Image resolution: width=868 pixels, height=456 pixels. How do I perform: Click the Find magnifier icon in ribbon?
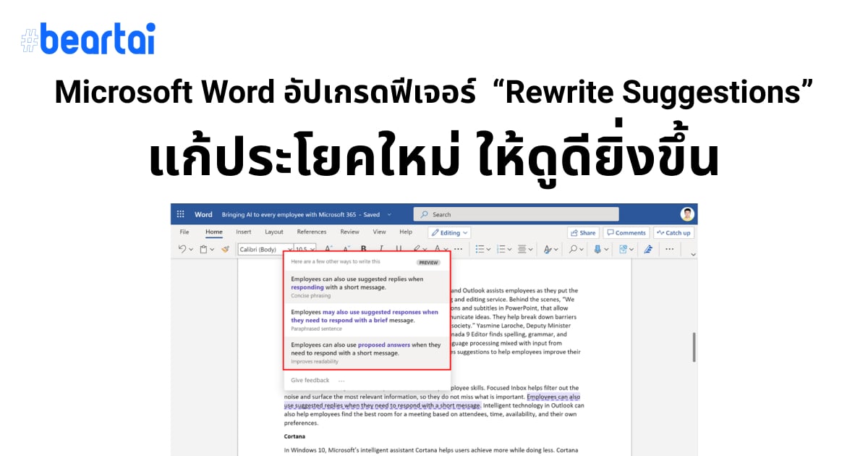click(x=573, y=249)
